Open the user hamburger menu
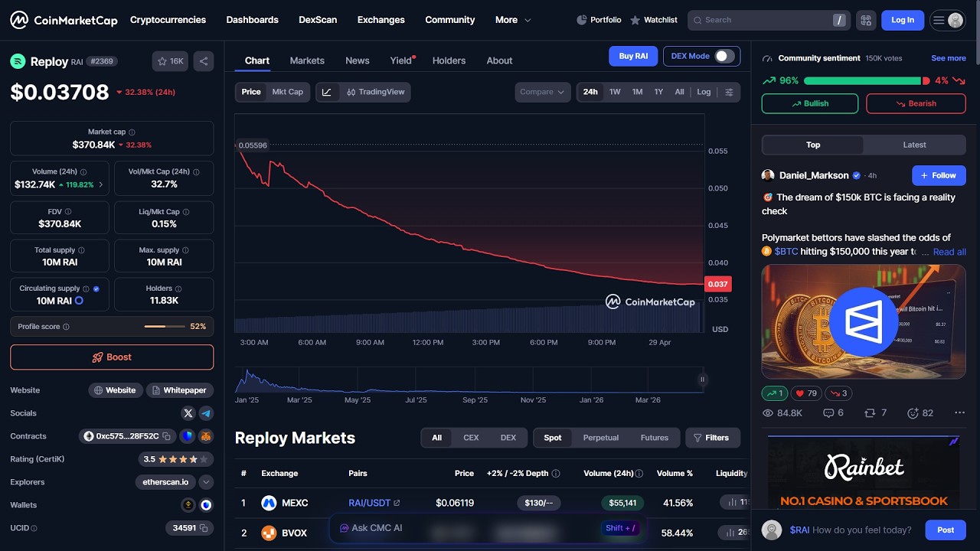This screenshot has height=551, width=980. click(947, 20)
